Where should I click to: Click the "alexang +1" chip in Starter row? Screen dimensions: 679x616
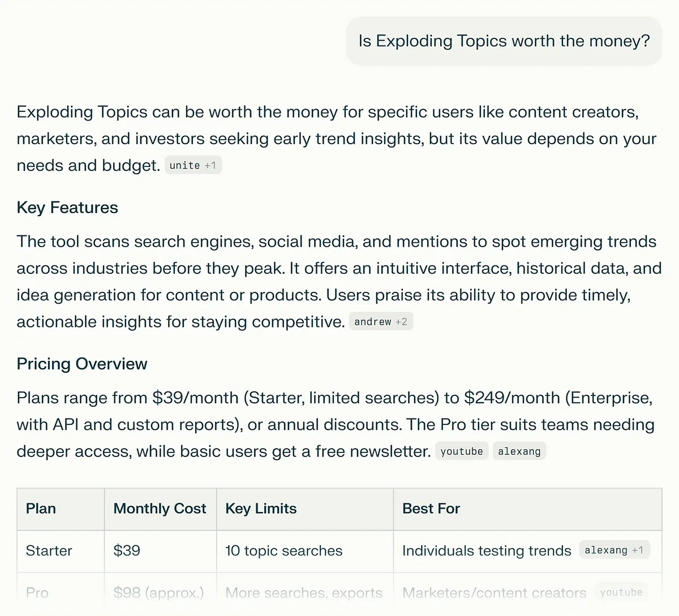pyautogui.click(x=614, y=549)
